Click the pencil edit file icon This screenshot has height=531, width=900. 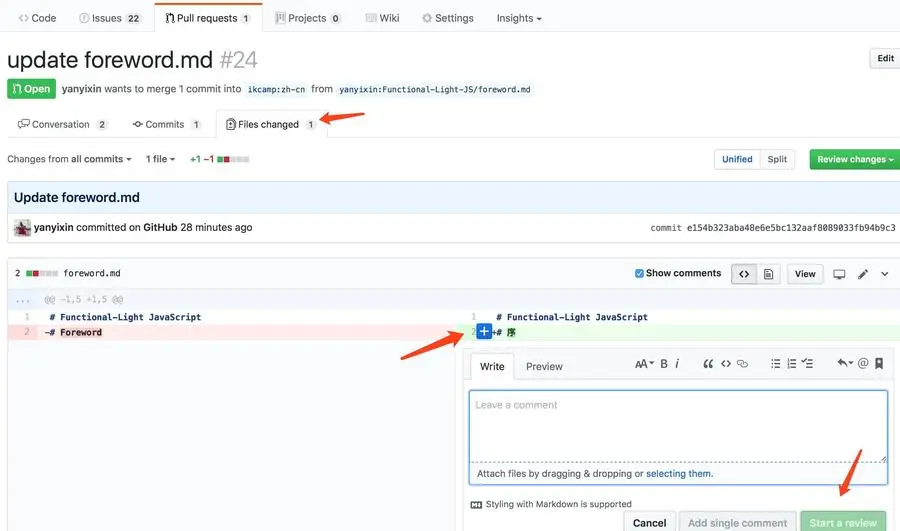[x=863, y=274]
